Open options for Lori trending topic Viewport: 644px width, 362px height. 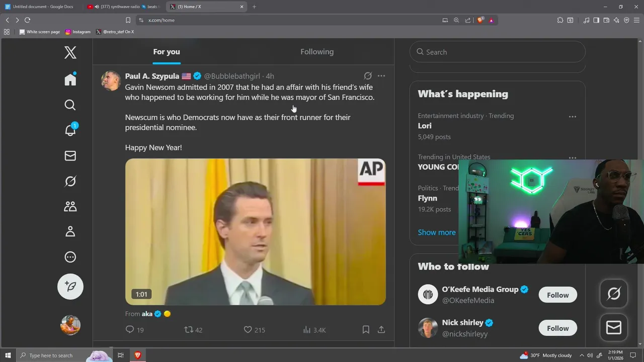(x=572, y=117)
